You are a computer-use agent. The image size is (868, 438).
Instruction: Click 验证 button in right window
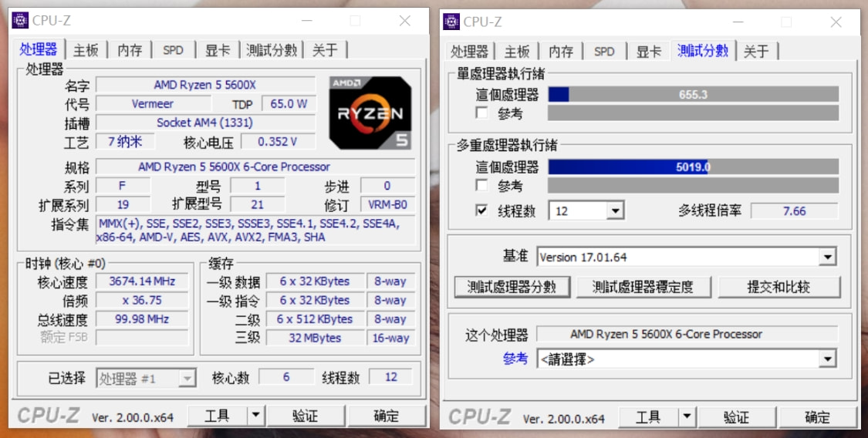click(x=736, y=417)
